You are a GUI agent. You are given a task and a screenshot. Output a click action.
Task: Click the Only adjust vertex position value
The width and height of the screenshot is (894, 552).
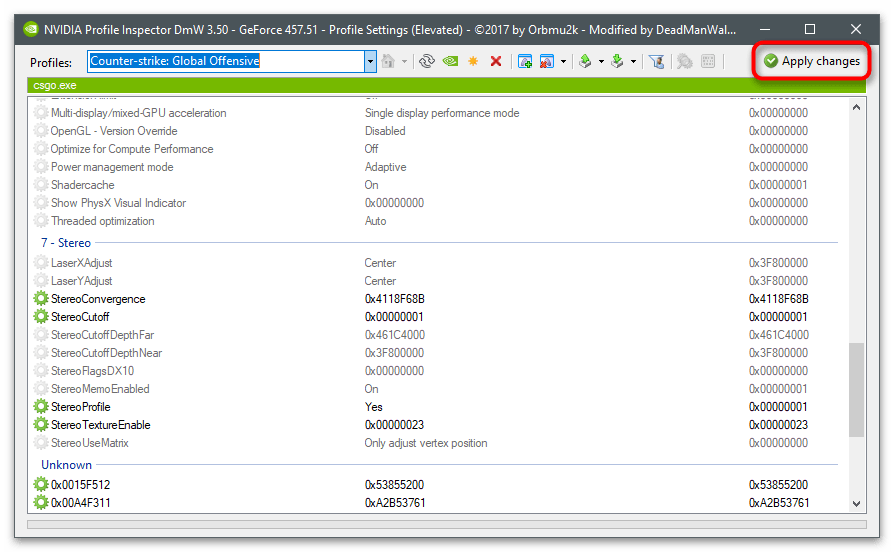(426, 443)
